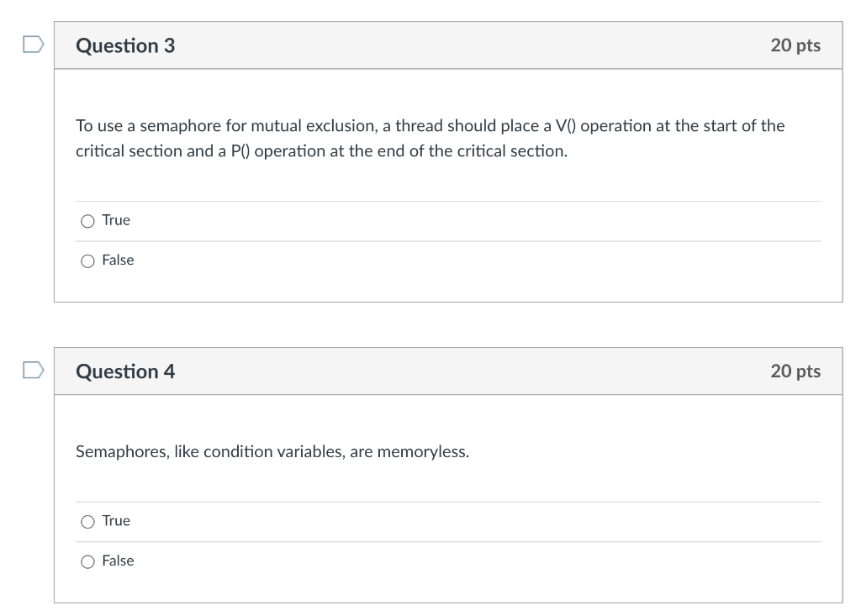Click the 'V()' text in Question 3

(565, 126)
